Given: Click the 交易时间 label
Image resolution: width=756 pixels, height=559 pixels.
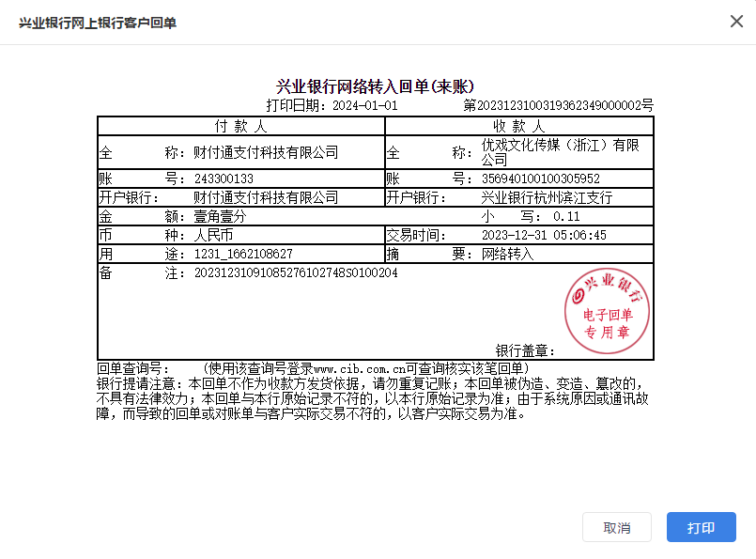Looking at the screenshot, I should coord(416,235).
